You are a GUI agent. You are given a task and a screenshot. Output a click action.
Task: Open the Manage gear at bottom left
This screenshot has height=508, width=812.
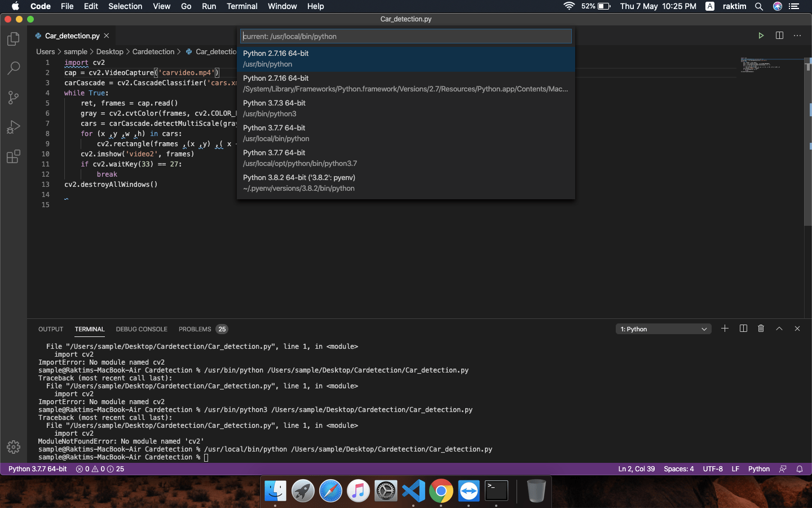point(14,446)
